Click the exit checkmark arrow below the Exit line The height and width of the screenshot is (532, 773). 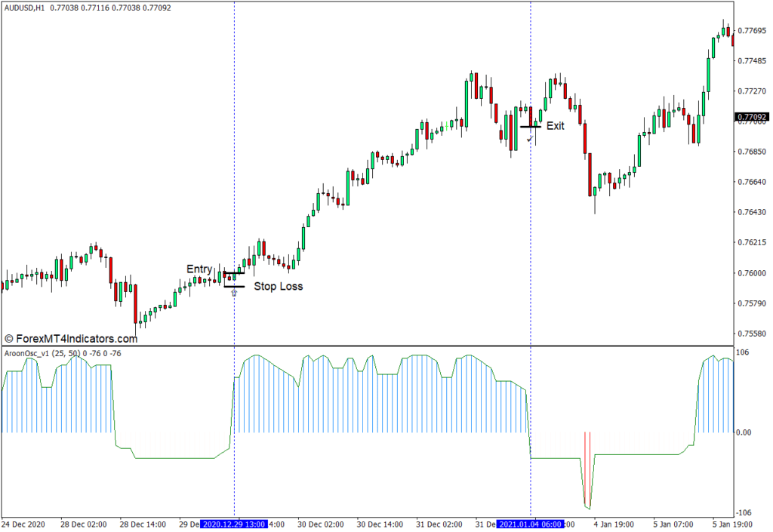(530, 139)
